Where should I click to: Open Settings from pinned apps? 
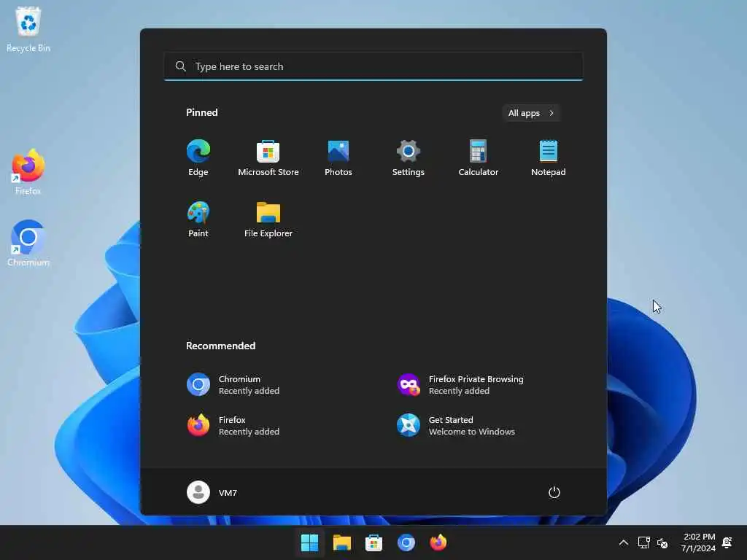click(x=409, y=158)
